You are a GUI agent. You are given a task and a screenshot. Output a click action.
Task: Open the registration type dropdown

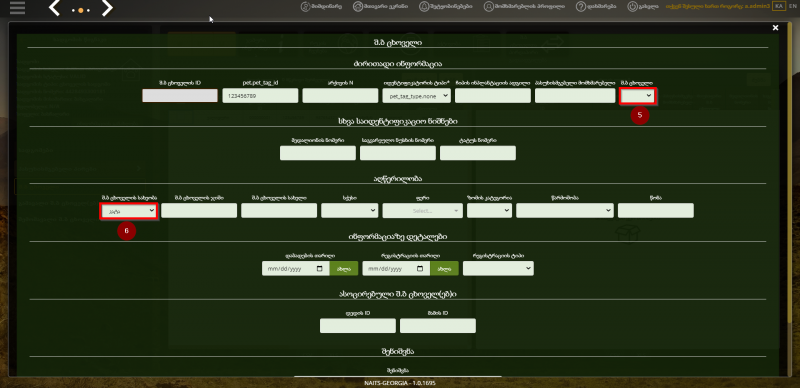point(498,269)
